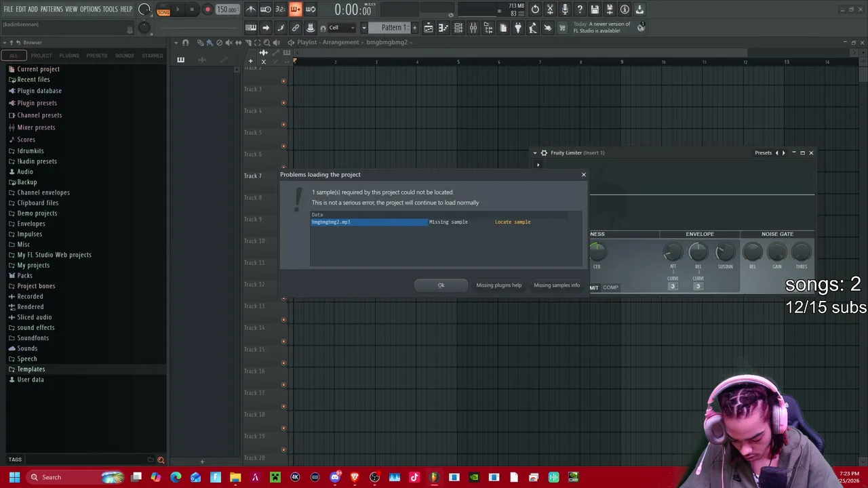
Task: Close the Problems loading the project dialog
Action: click(x=583, y=175)
